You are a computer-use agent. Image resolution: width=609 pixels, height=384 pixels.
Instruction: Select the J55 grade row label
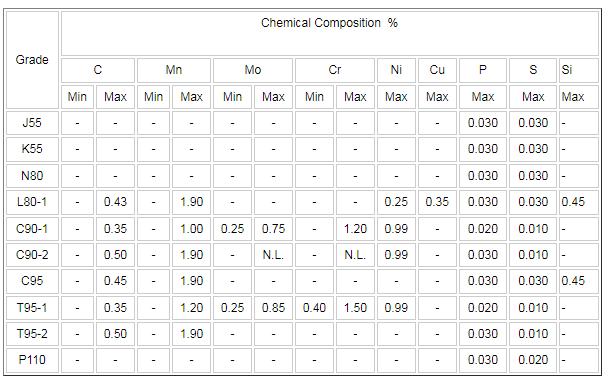32,123
